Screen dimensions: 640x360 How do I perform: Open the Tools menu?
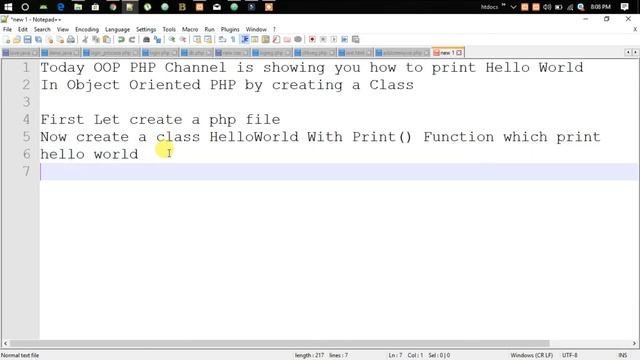169,29
